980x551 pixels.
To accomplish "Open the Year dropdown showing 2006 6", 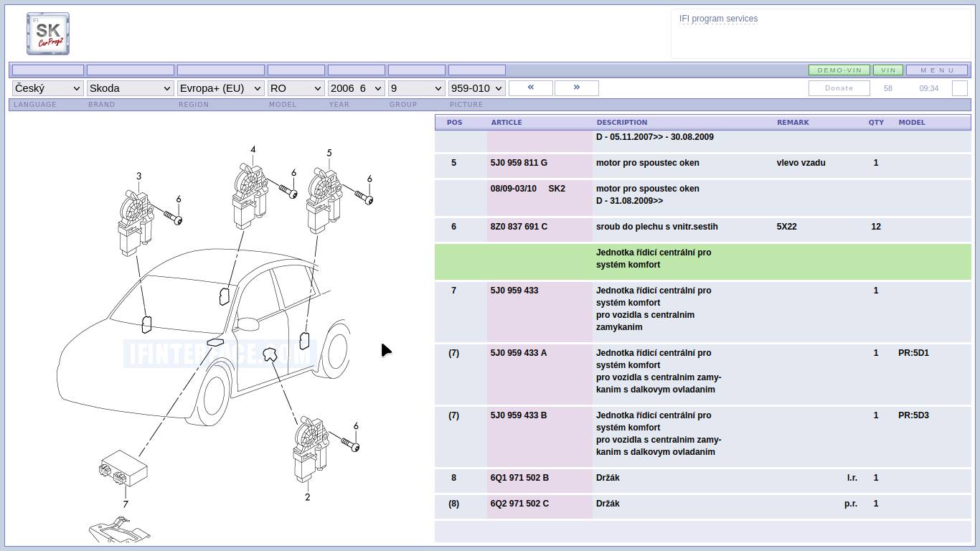I will click(x=357, y=88).
